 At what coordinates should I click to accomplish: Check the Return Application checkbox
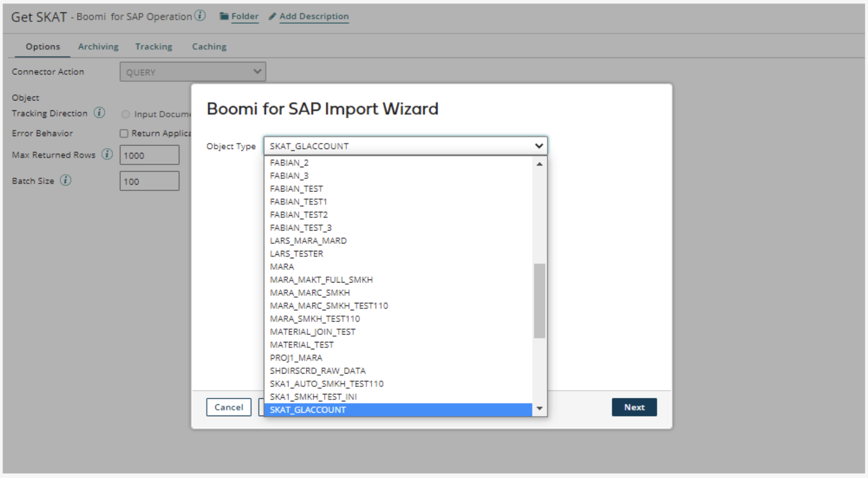(x=124, y=133)
